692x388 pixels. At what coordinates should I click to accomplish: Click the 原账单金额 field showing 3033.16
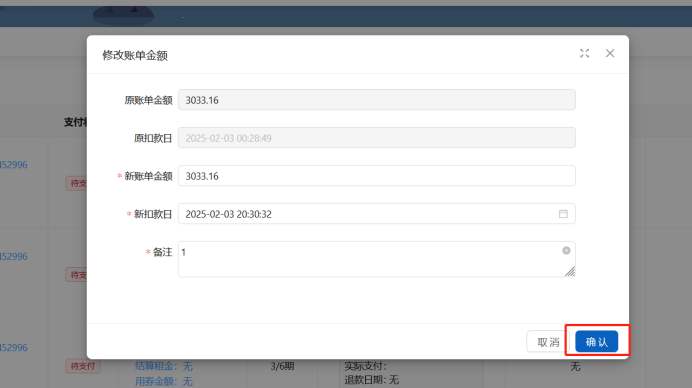coord(376,100)
